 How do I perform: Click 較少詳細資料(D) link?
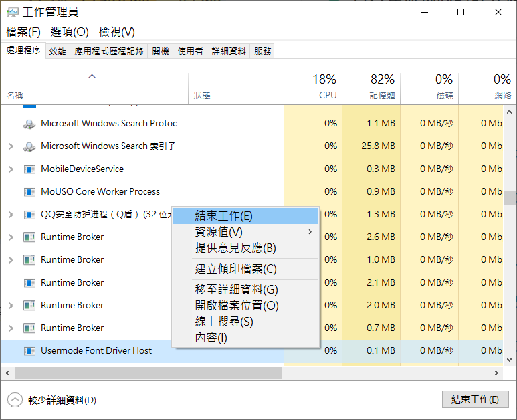point(62,400)
